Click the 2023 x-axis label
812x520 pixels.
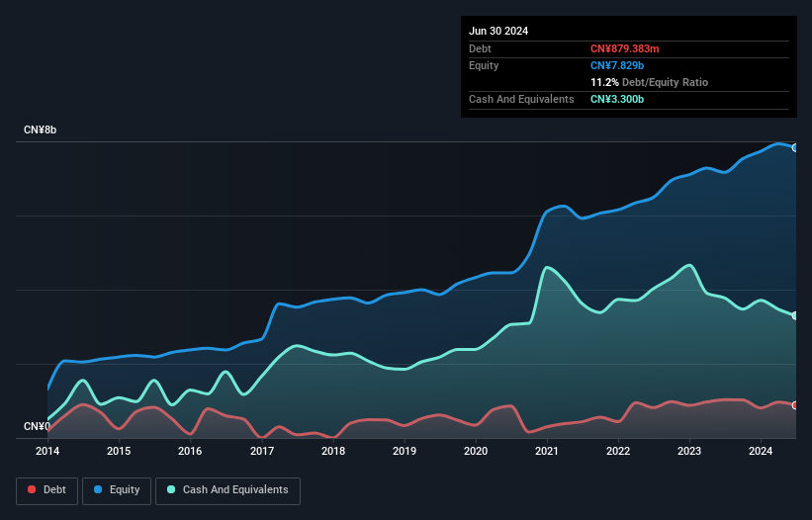click(x=689, y=451)
